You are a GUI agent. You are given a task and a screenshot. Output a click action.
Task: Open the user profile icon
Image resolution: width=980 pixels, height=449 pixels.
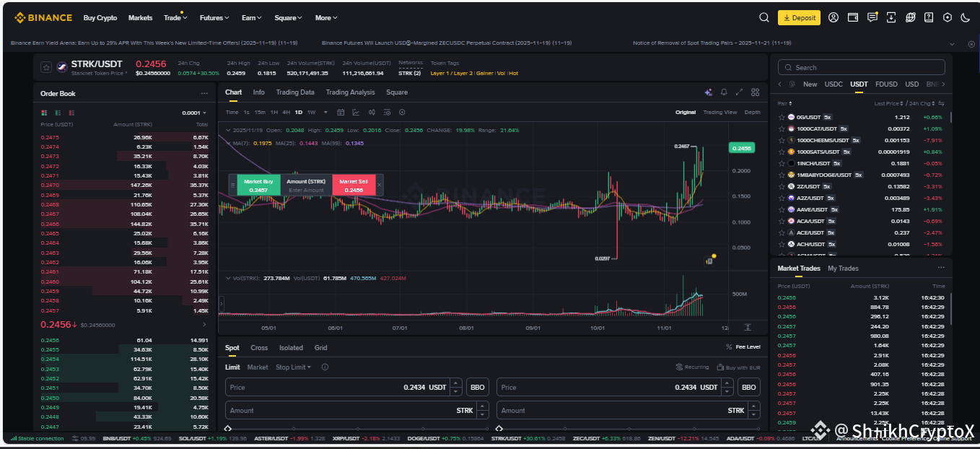834,17
